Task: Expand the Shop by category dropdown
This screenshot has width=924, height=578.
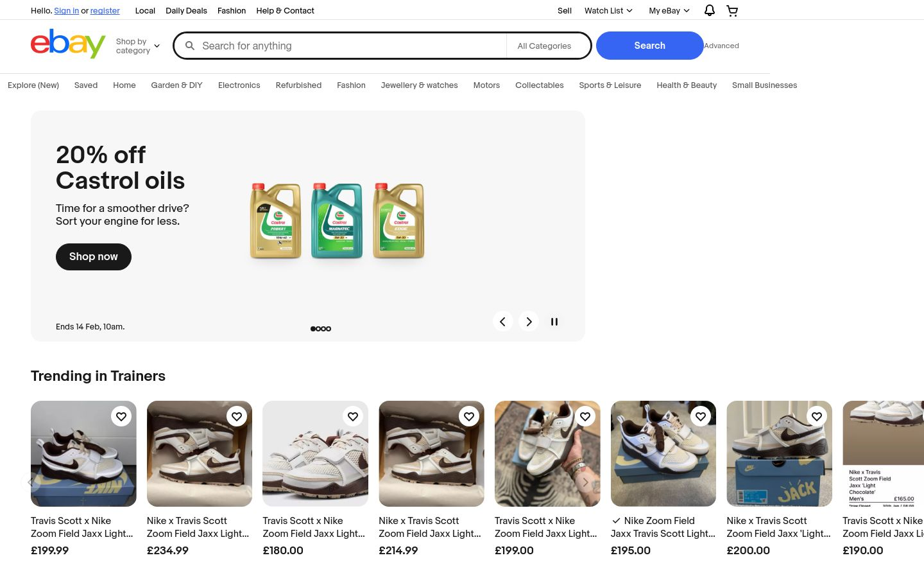Action: click(x=137, y=46)
